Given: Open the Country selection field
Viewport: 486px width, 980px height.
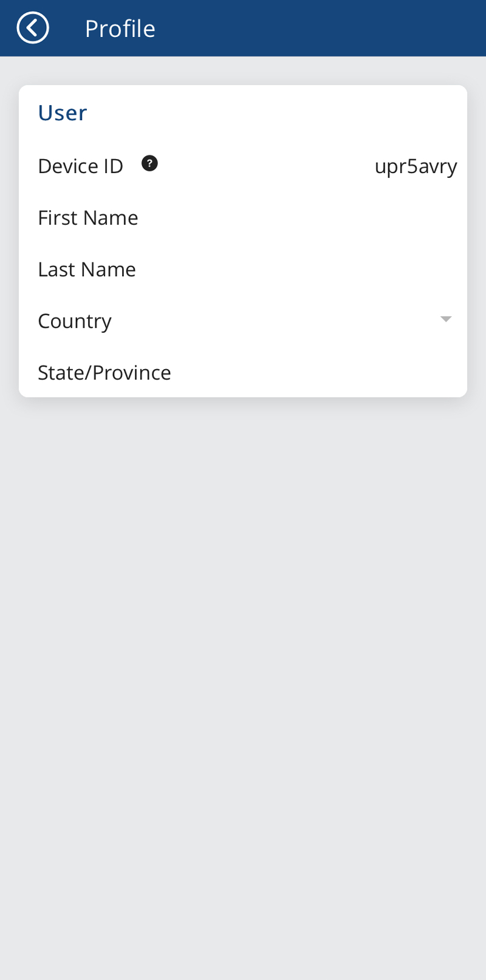Looking at the screenshot, I should tap(243, 321).
